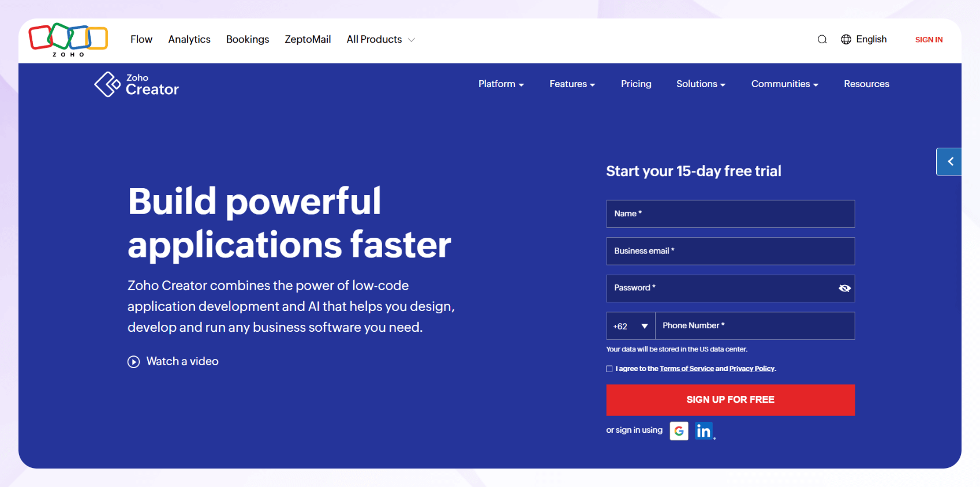Toggle password visibility eye icon
Viewport: 980px width, 487px height.
(844, 289)
